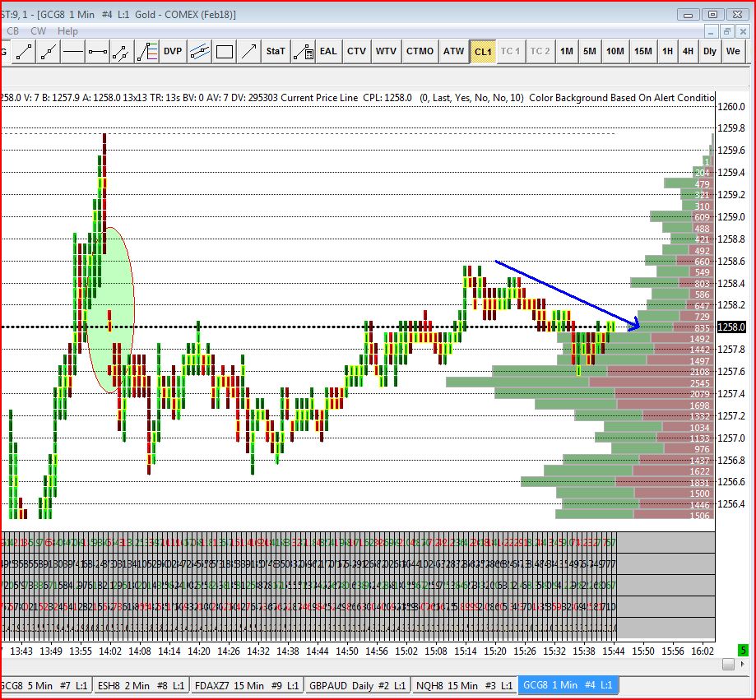This screenshot has height=700, width=756.
Task: Select the Line drawing tool
Action: pyautogui.click(x=24, y=51)
